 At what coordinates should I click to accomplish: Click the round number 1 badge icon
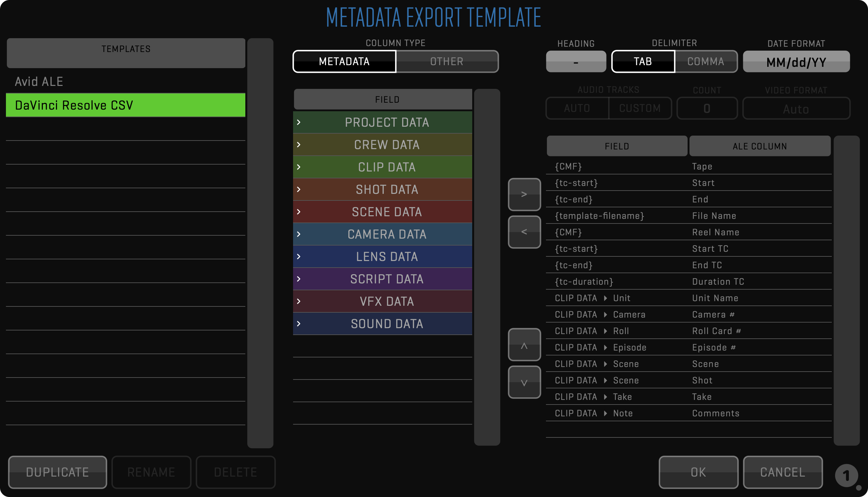click(x=846, y=475)
